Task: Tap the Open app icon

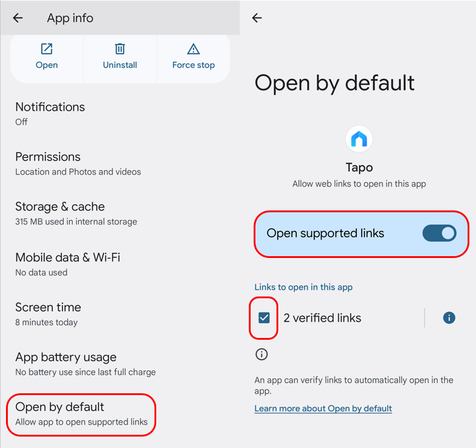Action: point(47,49)
